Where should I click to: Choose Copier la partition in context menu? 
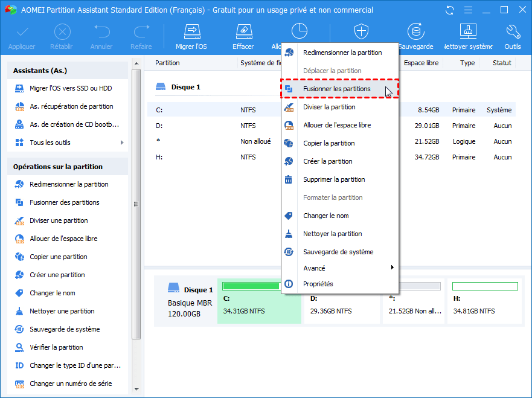[339, 143]
